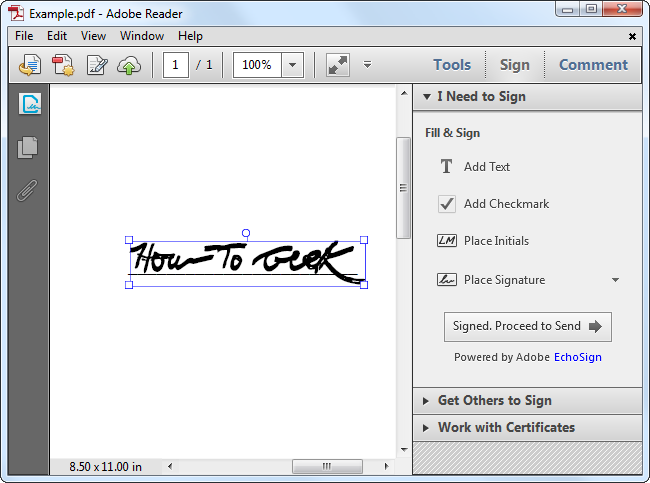
Task: Open the sign document pencil icon
Action: (x=97, y=65)
